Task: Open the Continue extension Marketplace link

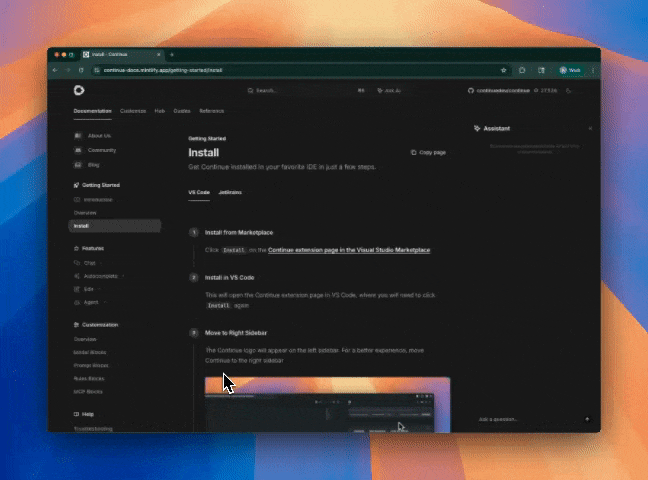Action: click(x=349, y=250)
